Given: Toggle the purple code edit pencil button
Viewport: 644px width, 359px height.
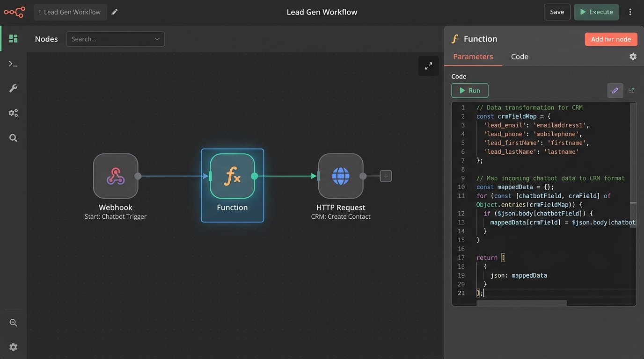Looking at the screenshot, I should coord(615,91).
